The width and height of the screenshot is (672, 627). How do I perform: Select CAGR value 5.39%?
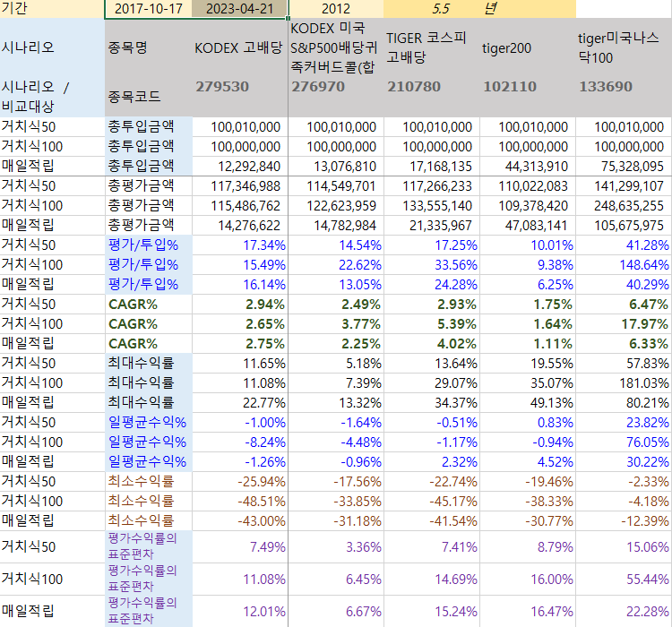432,323
